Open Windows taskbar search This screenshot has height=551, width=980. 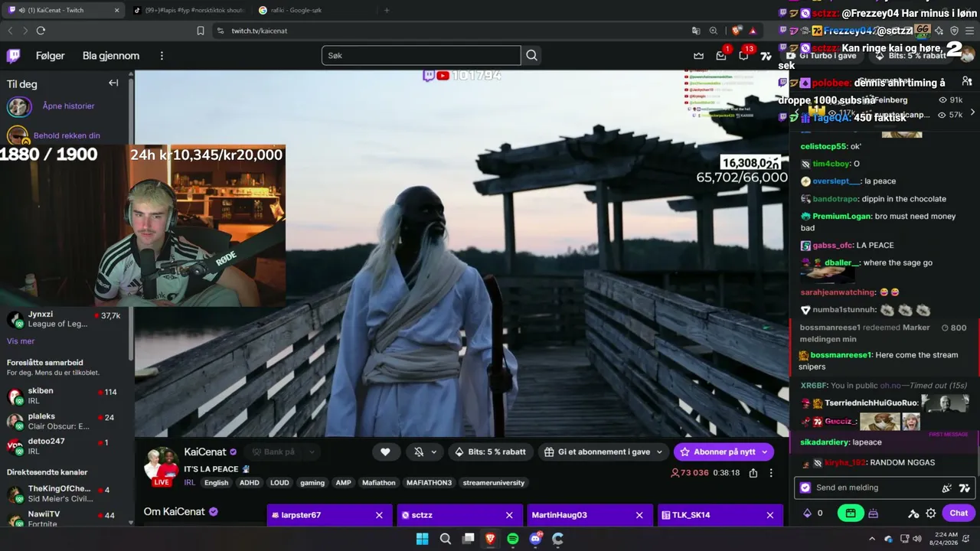[x=445, y=539]
